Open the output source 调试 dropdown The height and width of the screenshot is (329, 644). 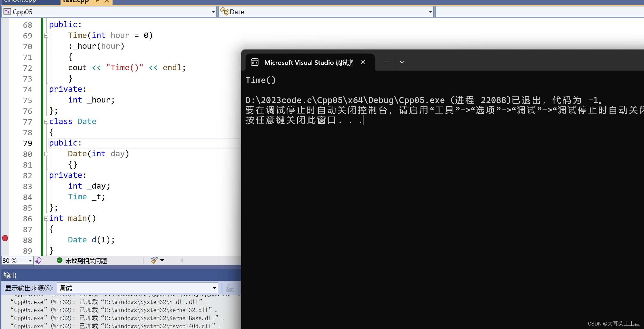tap(214, 288)
